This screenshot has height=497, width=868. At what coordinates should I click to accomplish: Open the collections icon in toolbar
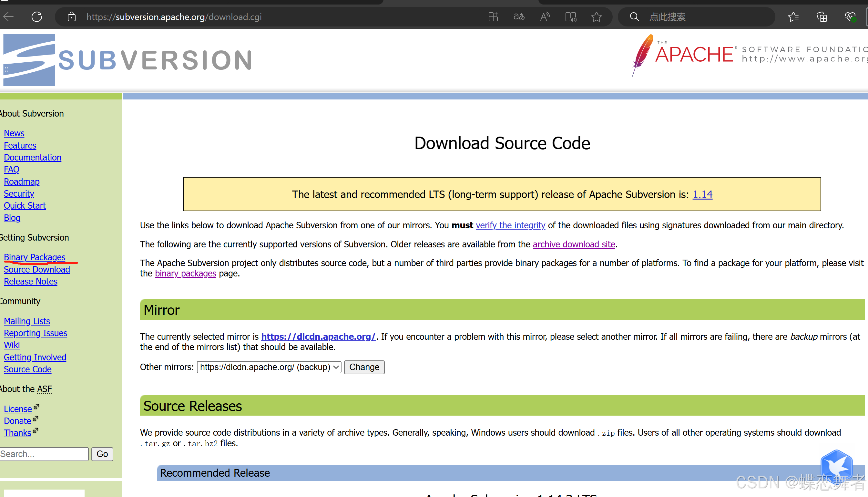[x=822, y=17]
